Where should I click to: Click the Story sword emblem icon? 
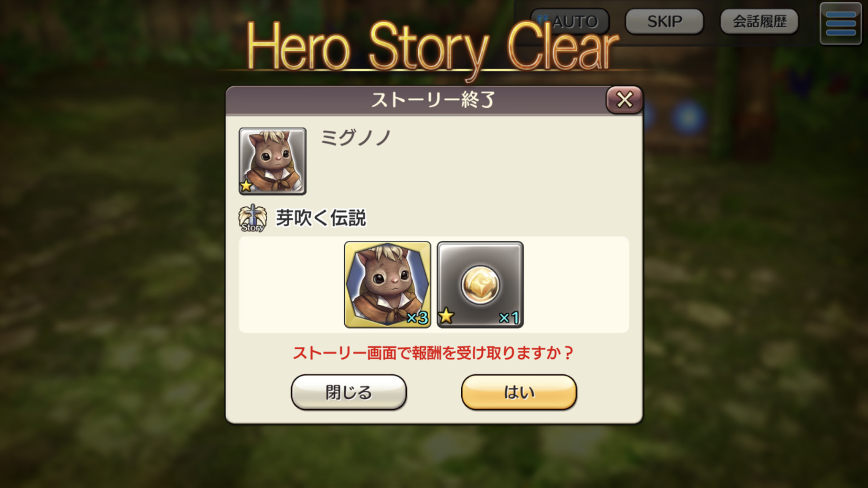253,218
